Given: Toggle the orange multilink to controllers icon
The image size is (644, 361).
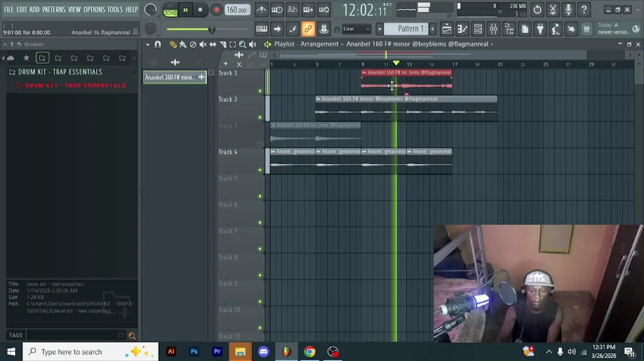Looking at the screenshot, I should tap(308, 29).
